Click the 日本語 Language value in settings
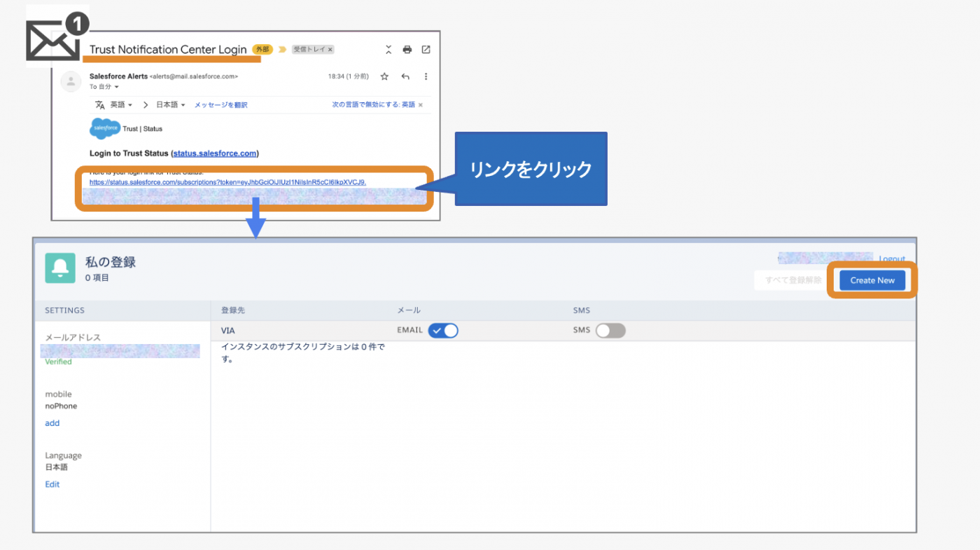980x550 pixels. [x=57, y=467]
